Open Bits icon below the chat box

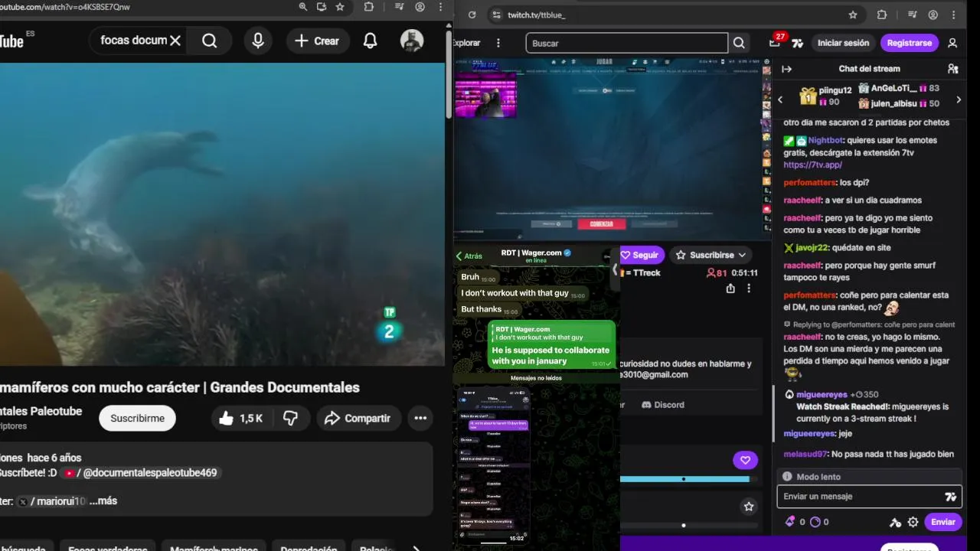(x=791, y=522)
